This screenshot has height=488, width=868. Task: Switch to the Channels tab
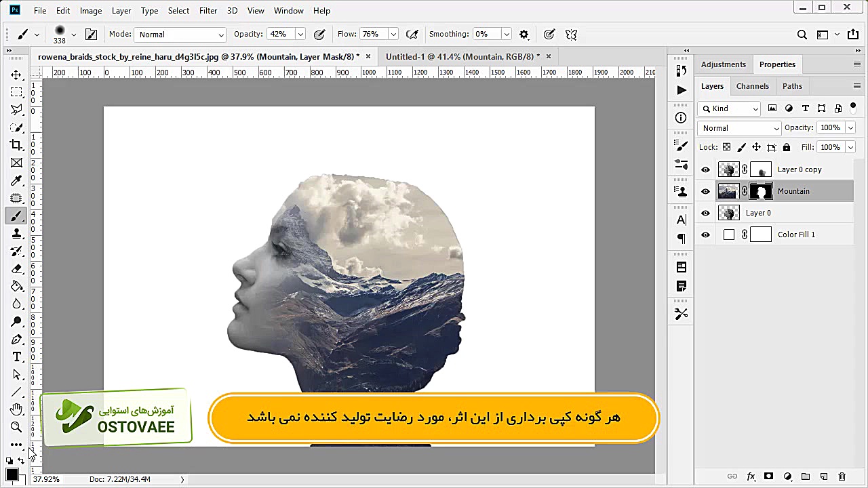(753, 86)
